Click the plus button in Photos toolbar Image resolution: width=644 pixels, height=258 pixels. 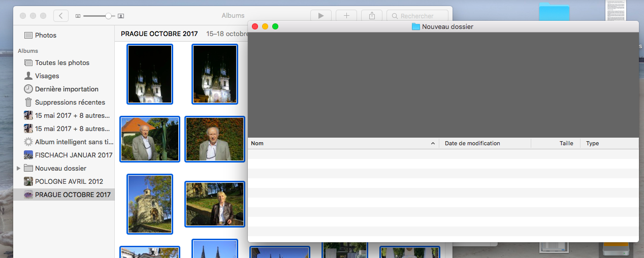click(x=346, y=16)
